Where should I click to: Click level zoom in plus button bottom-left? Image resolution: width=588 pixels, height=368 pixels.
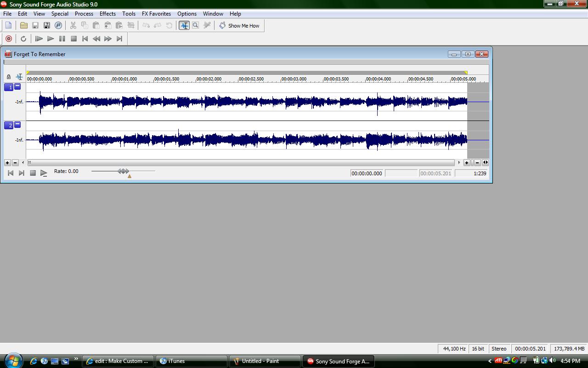[x=7, y=162]
